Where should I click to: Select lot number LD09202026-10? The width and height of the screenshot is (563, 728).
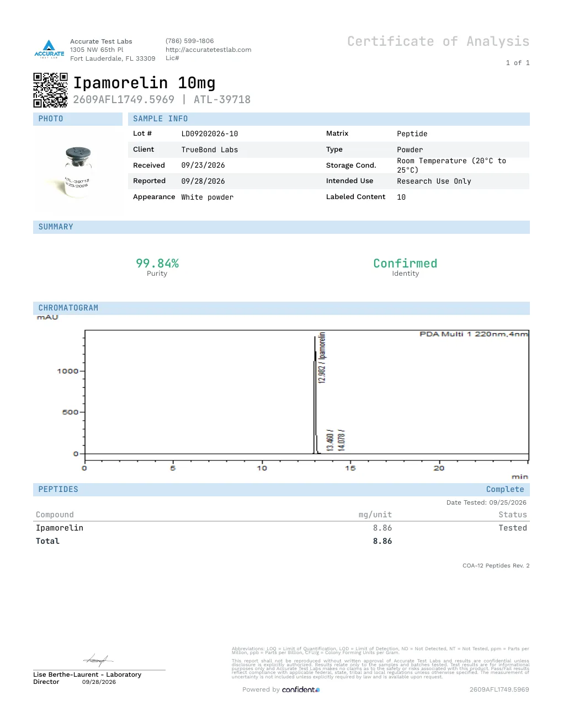(x=210, y=134)
